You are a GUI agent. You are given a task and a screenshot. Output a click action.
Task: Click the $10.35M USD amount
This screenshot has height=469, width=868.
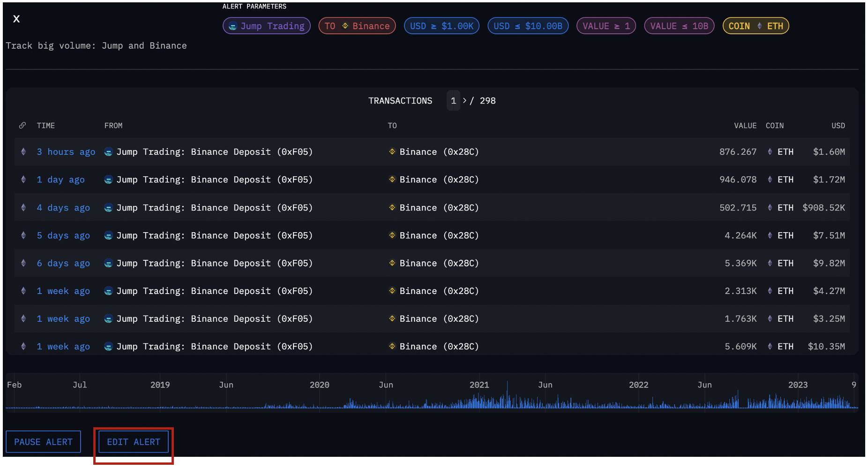coord(826,347)
